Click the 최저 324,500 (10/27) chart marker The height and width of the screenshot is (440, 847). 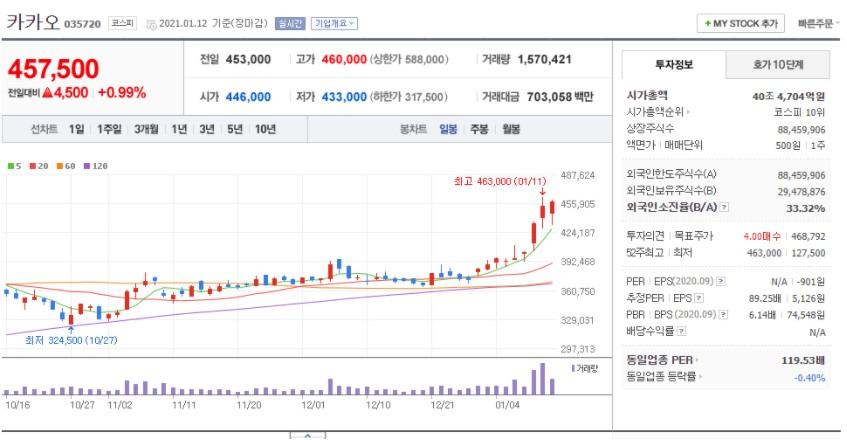(71, 340)
